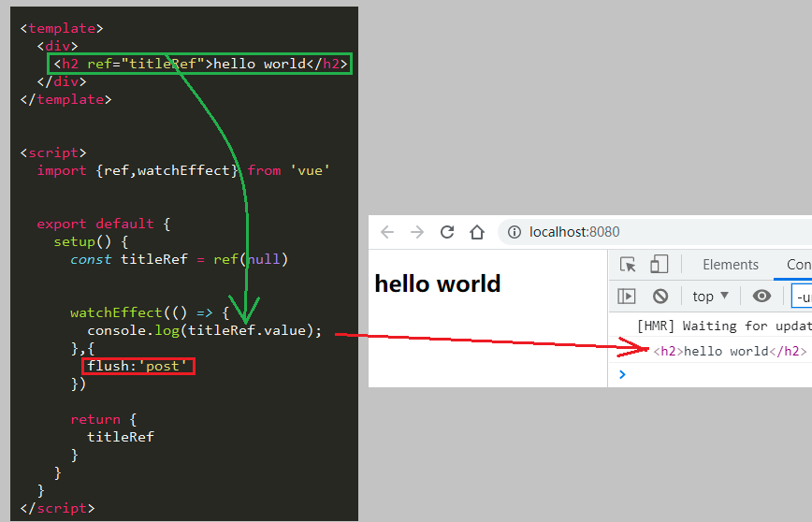Open the Elements tab in DevTools
Image resolution: width=812 pixels, height=522 pixels.
731,265
